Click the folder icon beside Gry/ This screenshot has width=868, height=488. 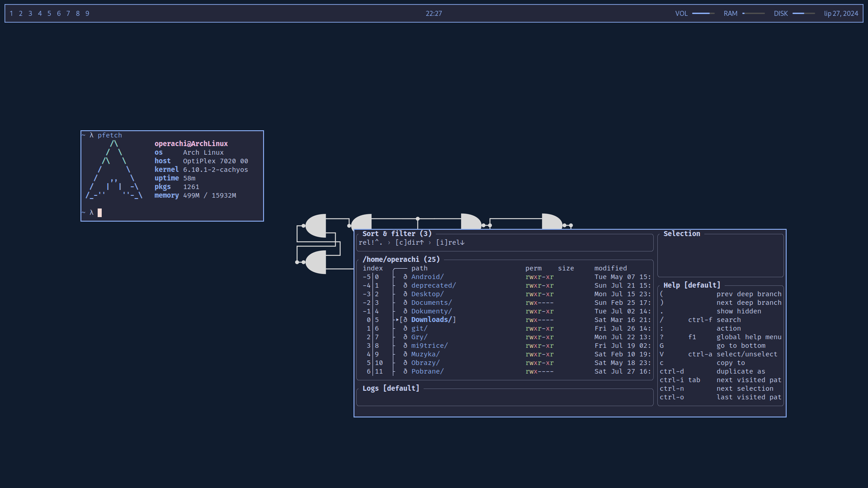pos(405,337)
